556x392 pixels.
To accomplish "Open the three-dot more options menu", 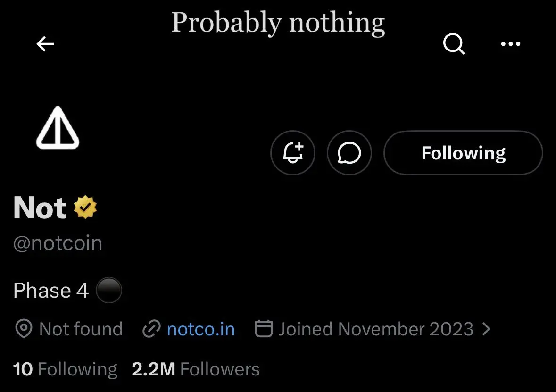I will click(510, 44).
